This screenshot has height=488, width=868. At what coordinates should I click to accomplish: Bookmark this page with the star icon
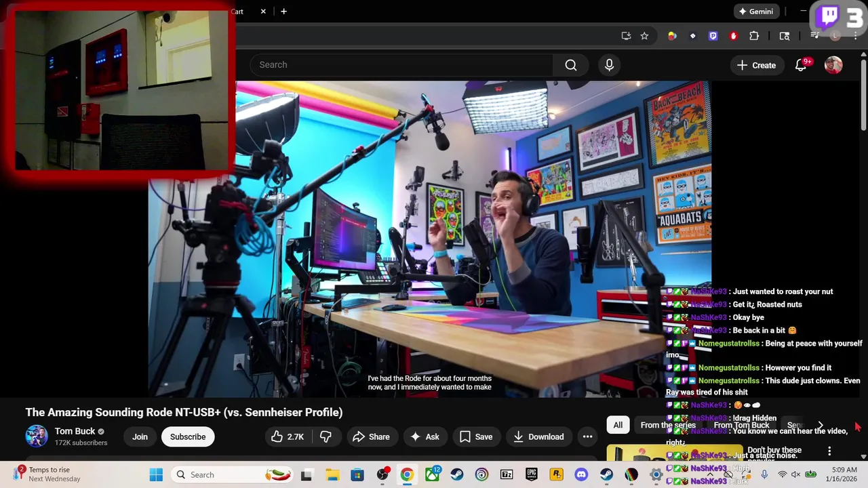[x=644, y=36]
